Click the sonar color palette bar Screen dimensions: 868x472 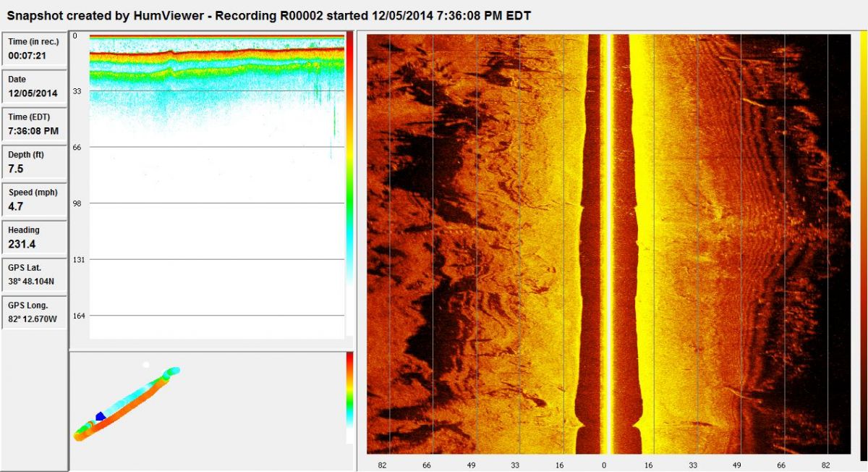pos(350,184)
